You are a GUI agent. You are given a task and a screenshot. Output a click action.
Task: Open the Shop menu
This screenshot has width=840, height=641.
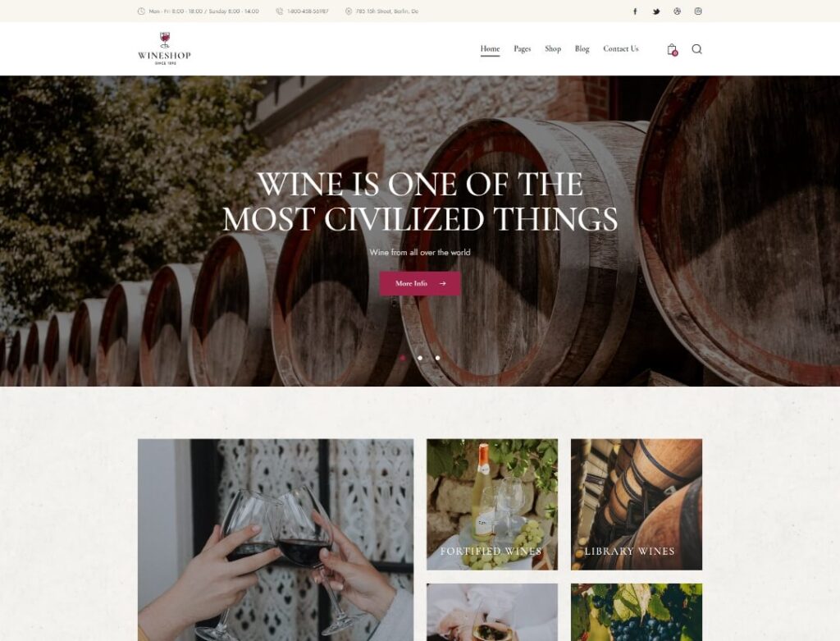coord(553,48)
